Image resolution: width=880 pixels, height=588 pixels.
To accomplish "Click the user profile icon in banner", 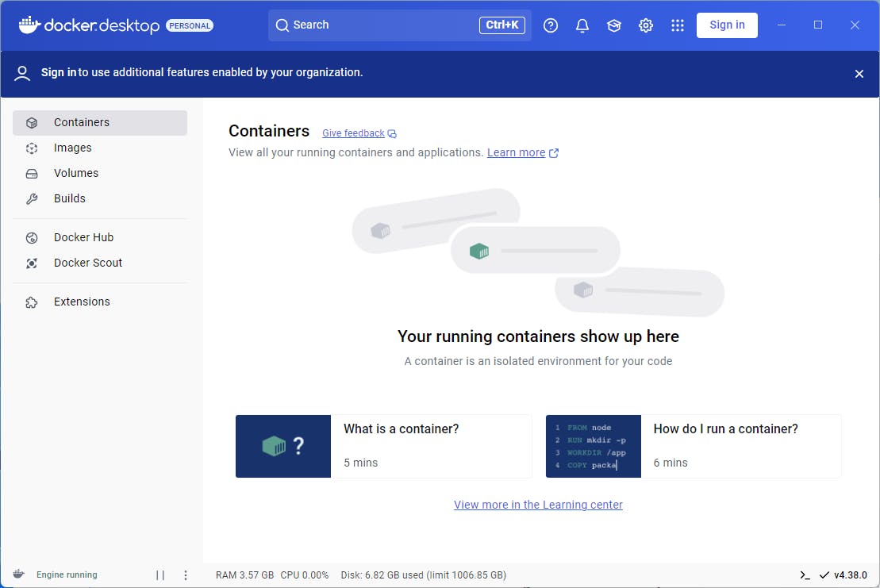I will click(22, 74).
